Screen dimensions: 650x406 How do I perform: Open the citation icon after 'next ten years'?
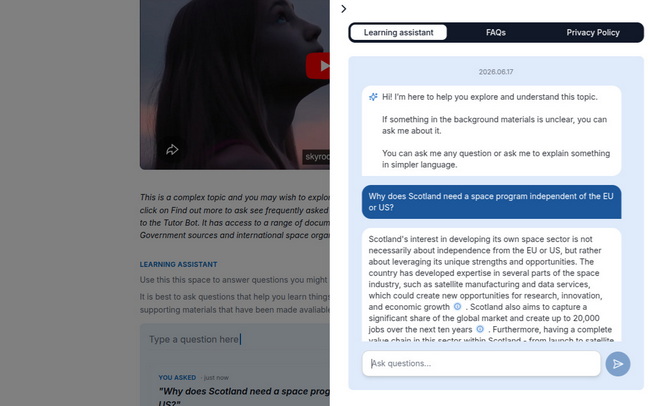coord(480,329)
